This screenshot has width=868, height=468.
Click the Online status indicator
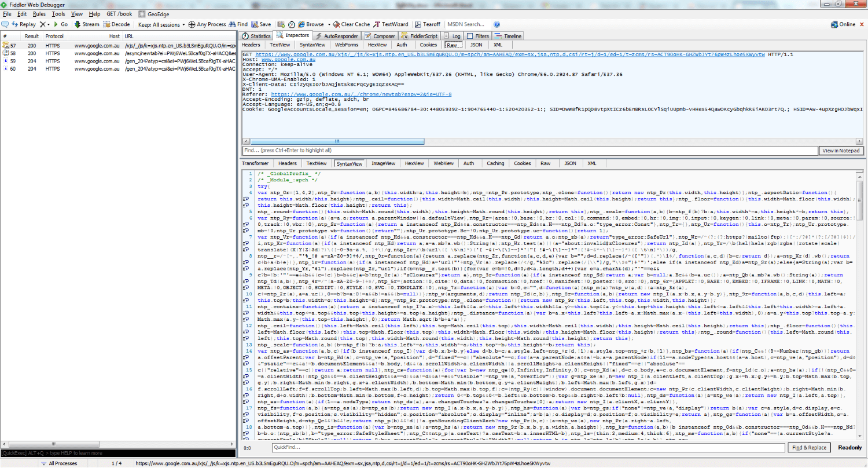[x=843, y=24]
